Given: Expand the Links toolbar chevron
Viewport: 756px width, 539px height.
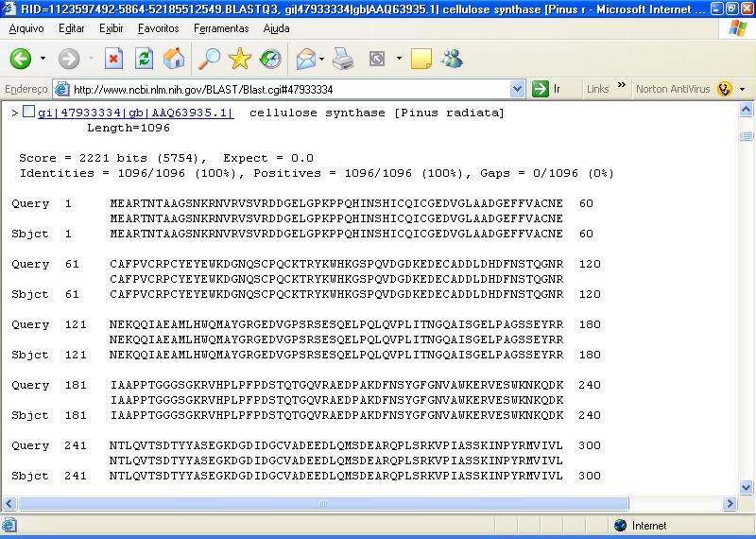Looking at the screenshot, I should 622,85.
